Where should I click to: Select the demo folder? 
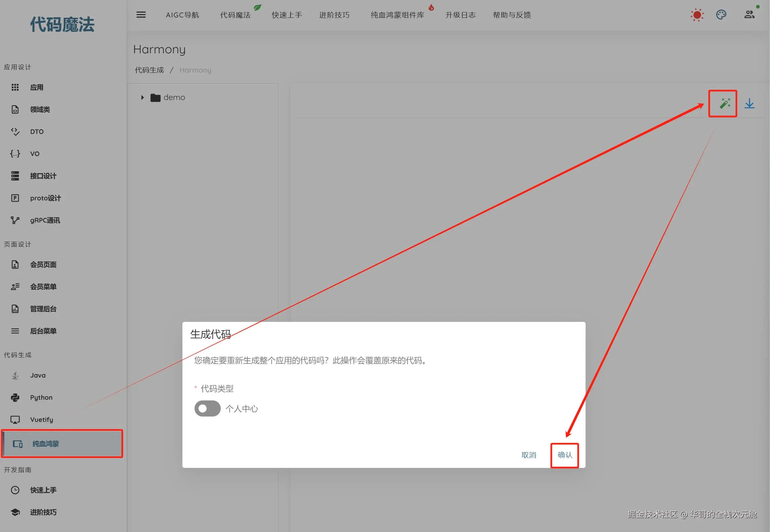click(174, 98)
